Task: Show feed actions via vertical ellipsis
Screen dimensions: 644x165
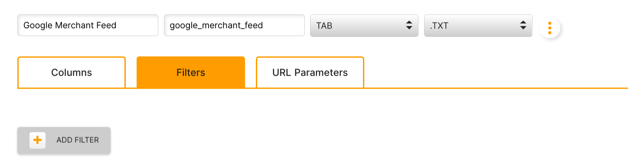Action: 549,28
